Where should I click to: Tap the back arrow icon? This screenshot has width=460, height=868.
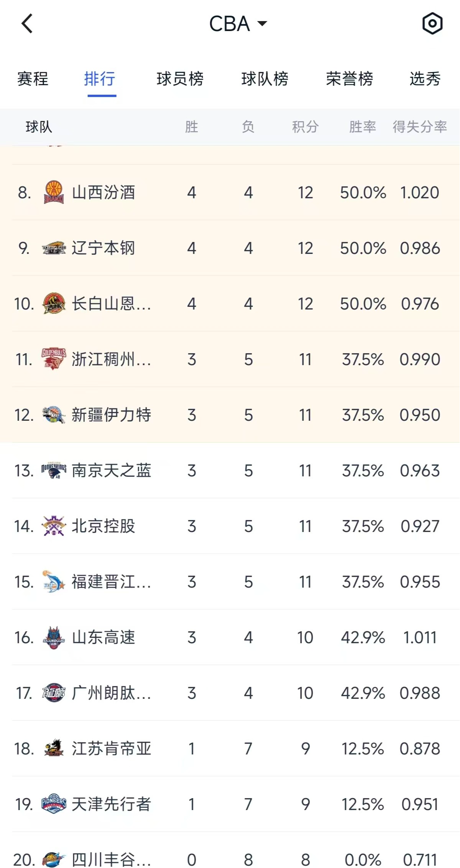coord(27,24)
